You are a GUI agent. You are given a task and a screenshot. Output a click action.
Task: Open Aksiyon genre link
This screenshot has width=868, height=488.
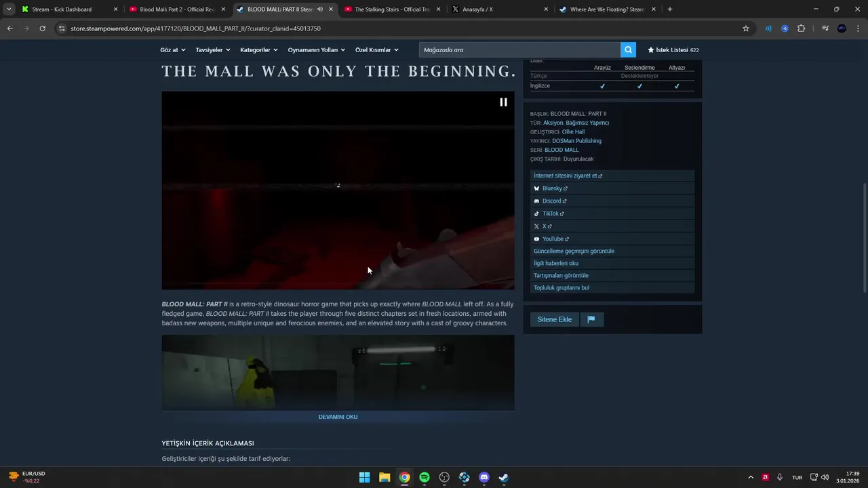553,123
